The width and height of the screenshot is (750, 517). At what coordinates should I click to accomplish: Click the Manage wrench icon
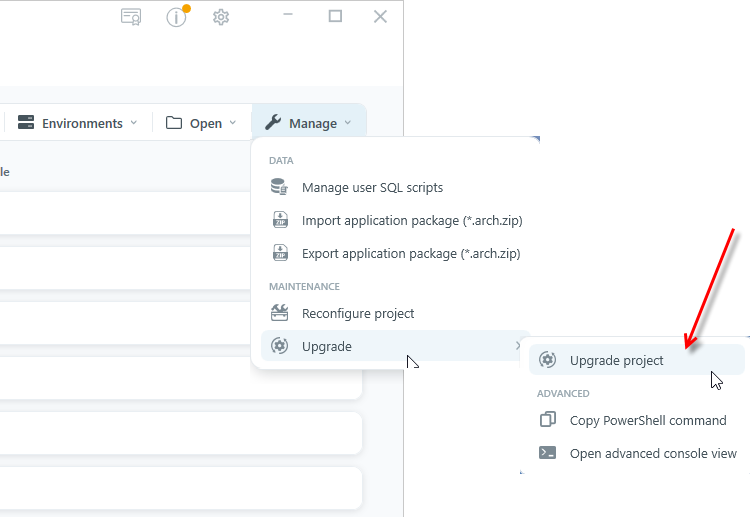(273, 123)
